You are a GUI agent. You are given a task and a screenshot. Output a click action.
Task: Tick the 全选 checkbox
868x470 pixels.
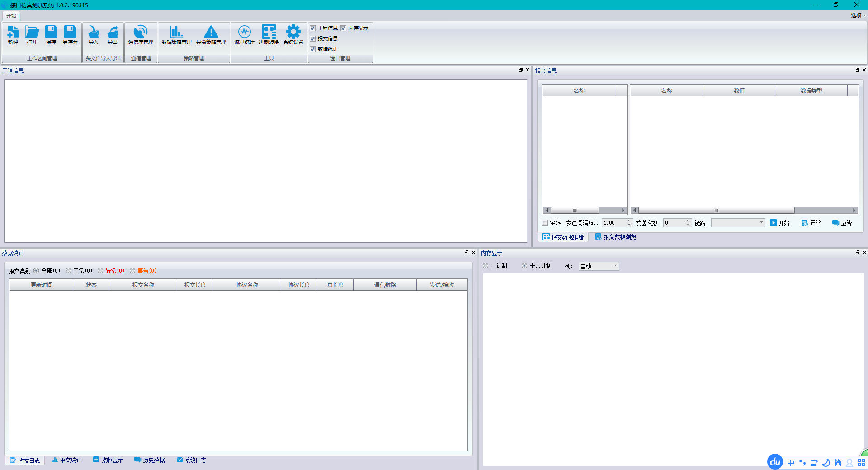(545, 223)
